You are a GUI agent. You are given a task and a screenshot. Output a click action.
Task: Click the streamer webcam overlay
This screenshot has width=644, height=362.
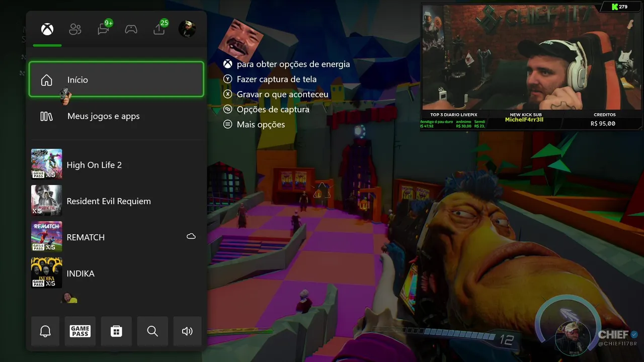[531, 57]
